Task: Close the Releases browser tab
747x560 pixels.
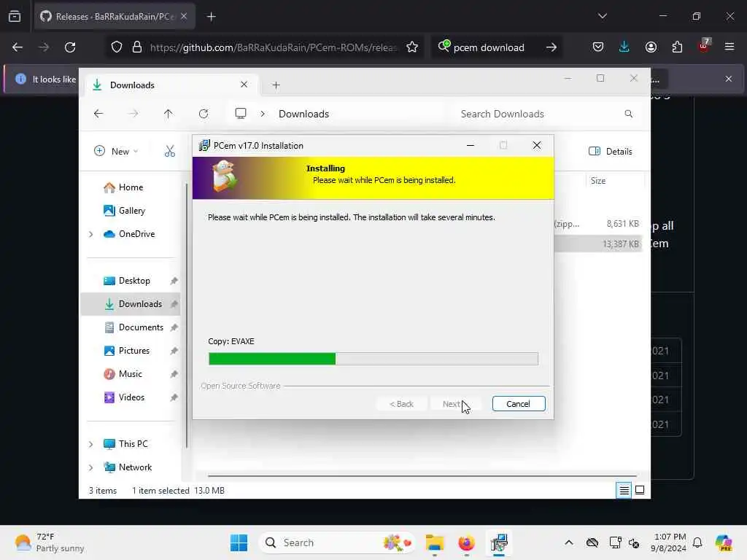Action: [x=184, y=17]
